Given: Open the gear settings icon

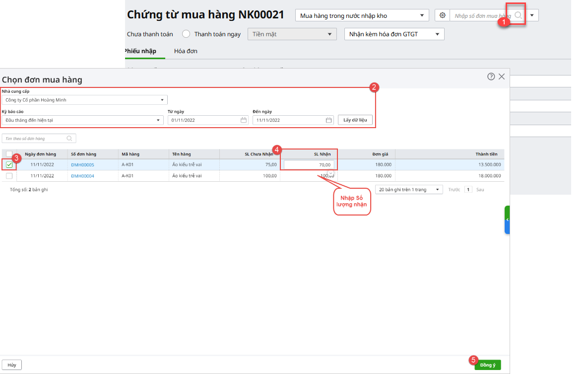Looking at the screenshot, I should click(442, 15).
